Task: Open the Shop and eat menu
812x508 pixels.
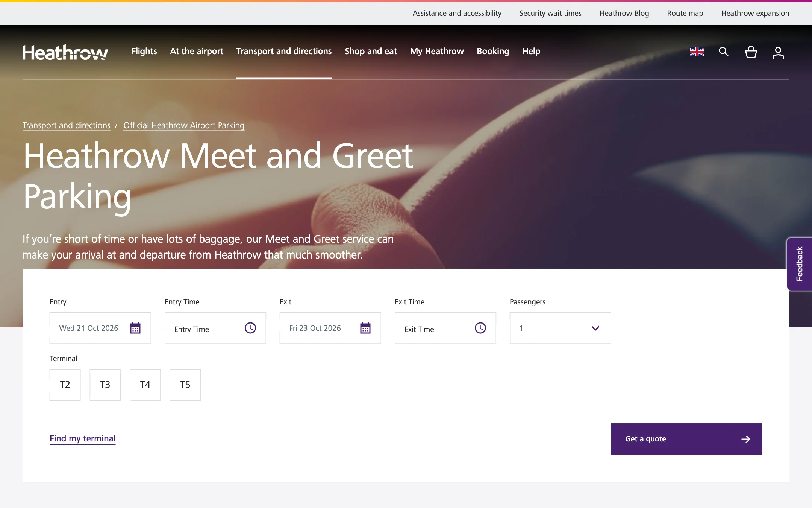Action: click(371, 51)
